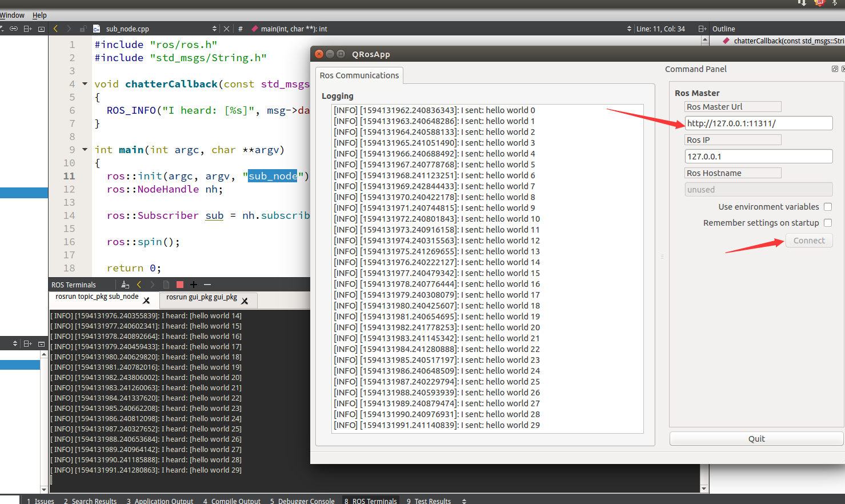Click the Connect button
The image size is (845, 504).
[x=809, y=241]
